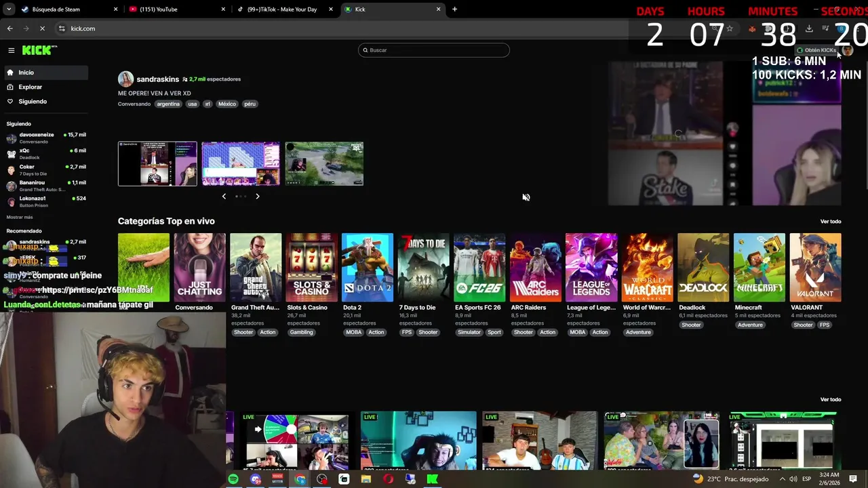Open the weather widget showing 23°C
The width and height of the screenshot is (868, 488).
click(731, 479)
